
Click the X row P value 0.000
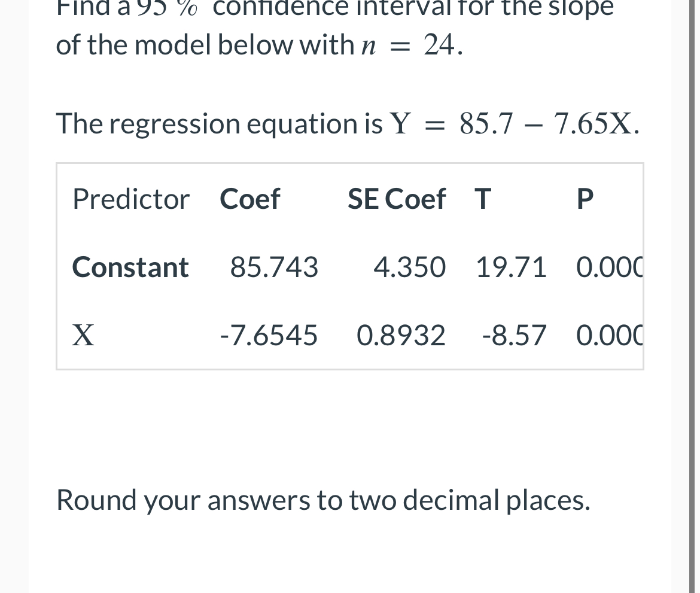tap(610, 335)
